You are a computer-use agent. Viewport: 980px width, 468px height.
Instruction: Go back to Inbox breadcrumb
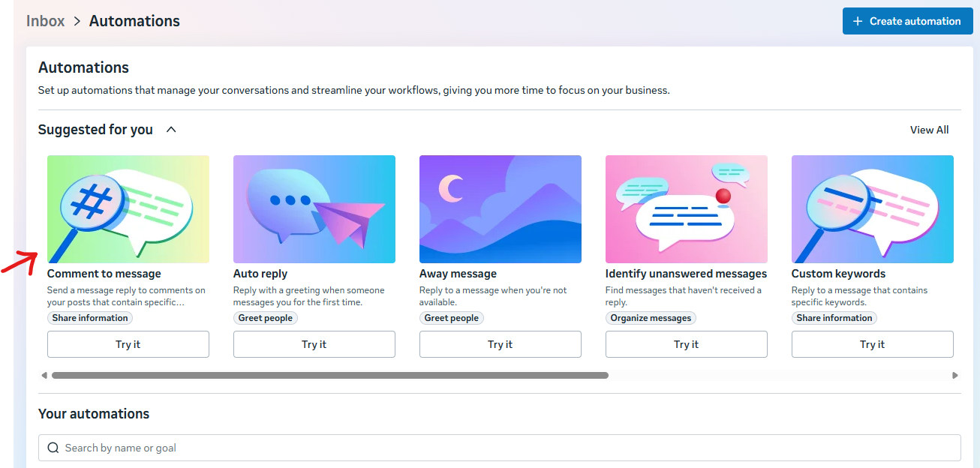[46, 21]
